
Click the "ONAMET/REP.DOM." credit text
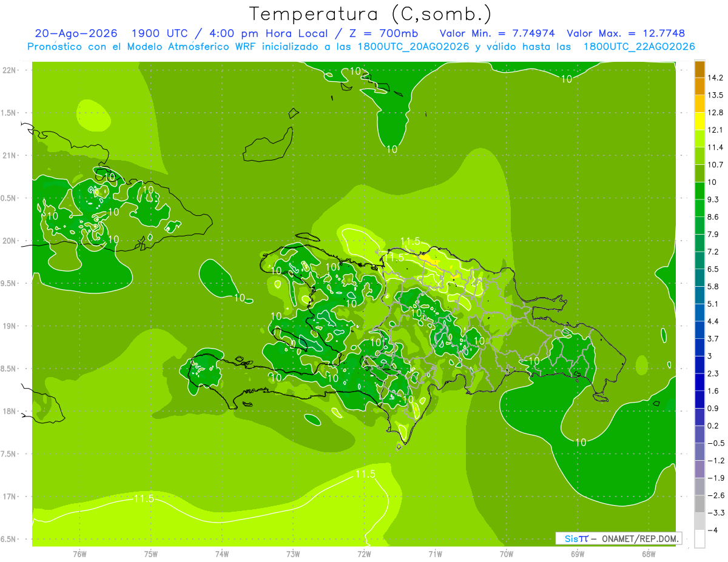pyautogui.click(x=639, y=538)
